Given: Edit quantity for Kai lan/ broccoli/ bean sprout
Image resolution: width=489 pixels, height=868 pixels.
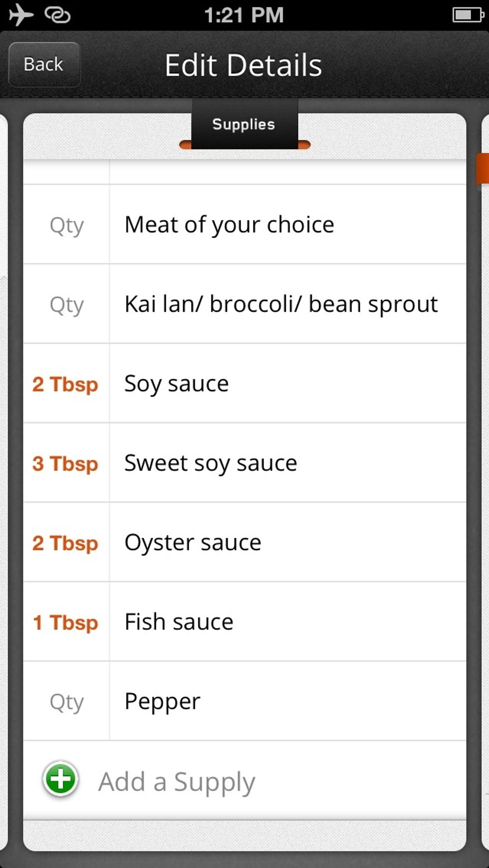Looking at the screenshot, I should pyautogui.click(x=66, y=305).
